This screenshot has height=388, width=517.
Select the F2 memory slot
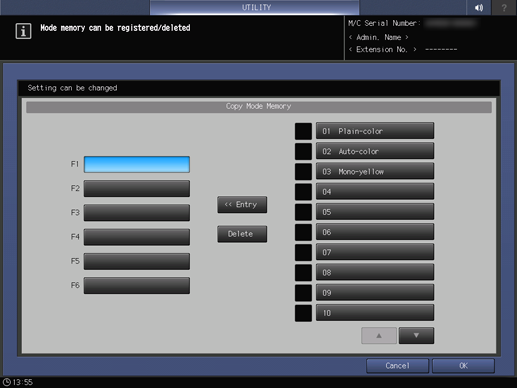tap(137, 189)
